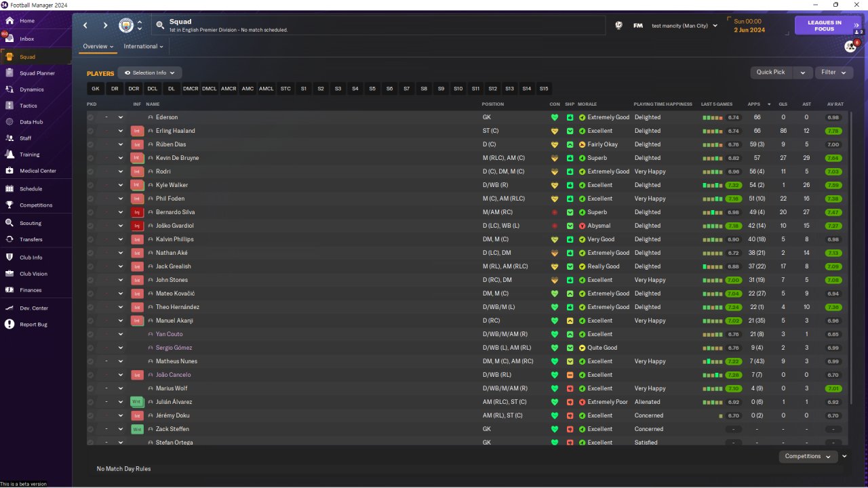This screenshot has width=868, height=488.
Task: Click the Int status badge for Rodri
Action: click(137, 171)
